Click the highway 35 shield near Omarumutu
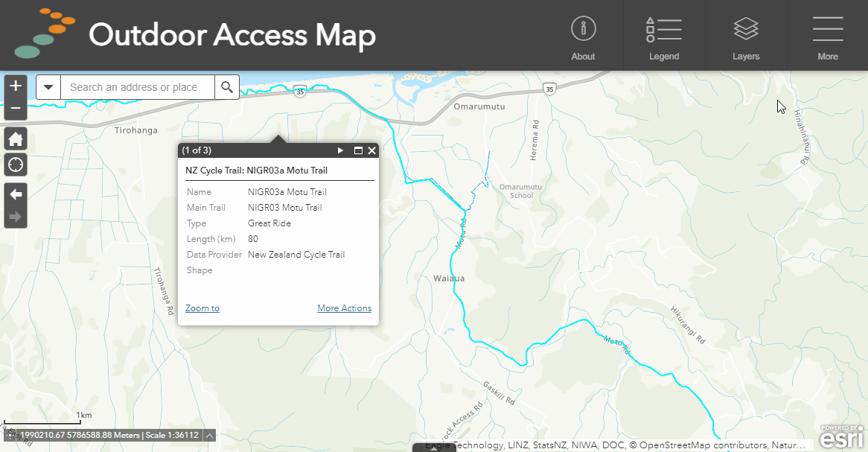Viewport: 868px width, 452px height. pos(549,89)
